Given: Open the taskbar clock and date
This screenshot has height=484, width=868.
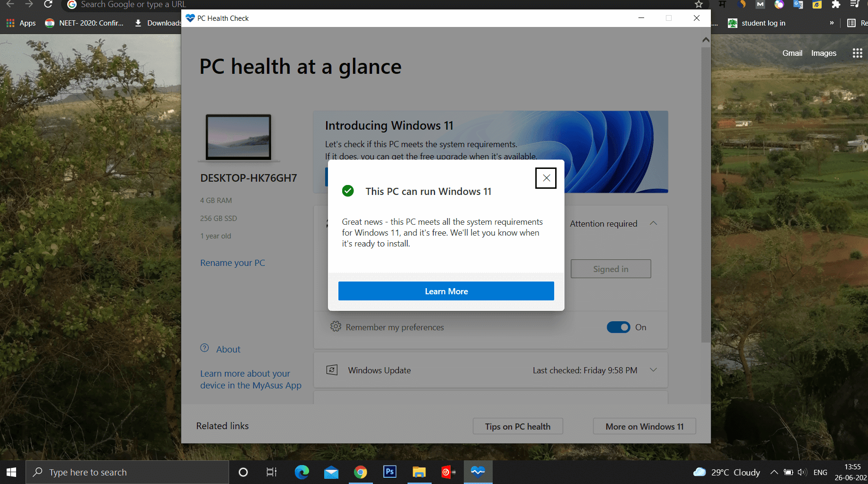Looking at the screenshot, I should 851,472.
